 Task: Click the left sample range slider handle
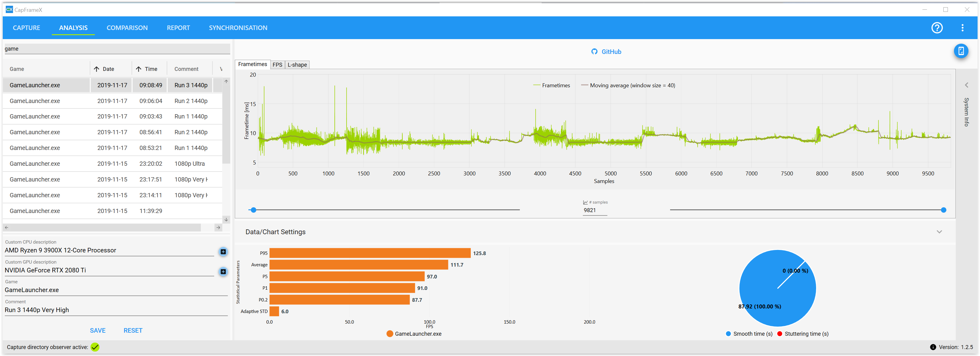[x=253, y=210]
